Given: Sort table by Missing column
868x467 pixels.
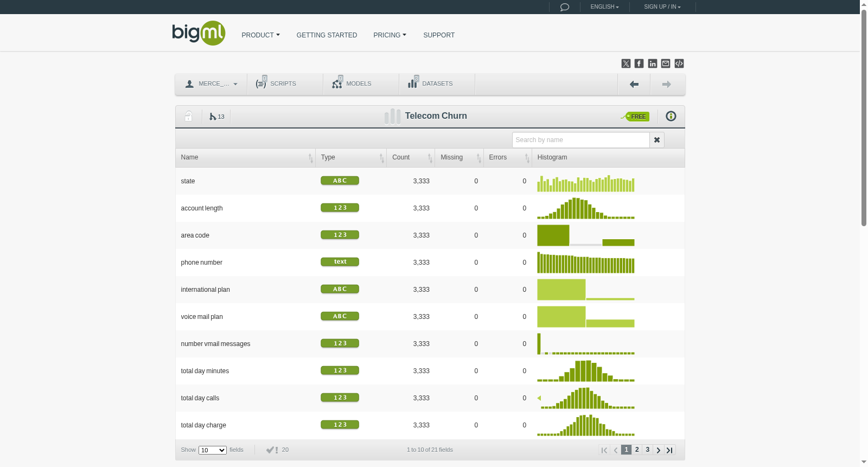Looking at the screenshot, I should (x=459, y=157).
